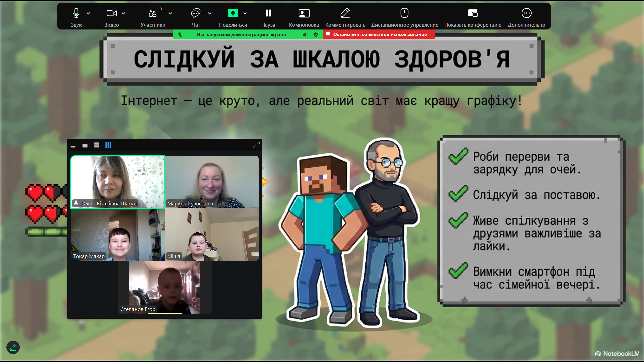The width and height of the screenshot is (644, 362).
Task: Open the Дополнительно more menu
Action: [x=526, y=13]
